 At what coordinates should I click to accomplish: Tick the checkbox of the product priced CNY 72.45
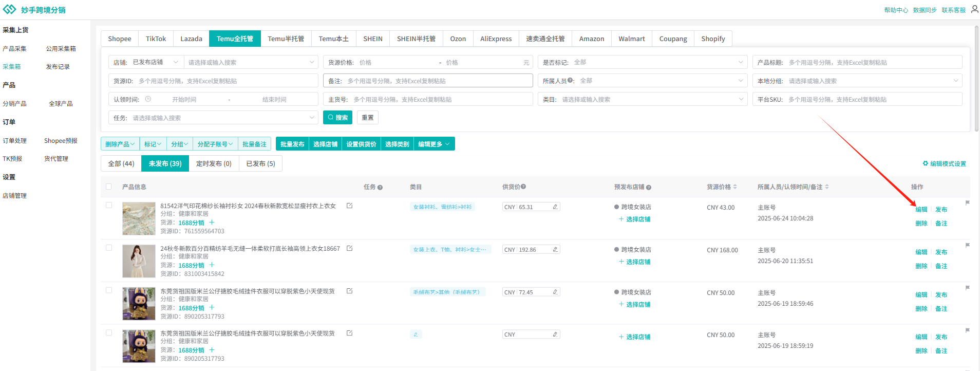(108, 290)
